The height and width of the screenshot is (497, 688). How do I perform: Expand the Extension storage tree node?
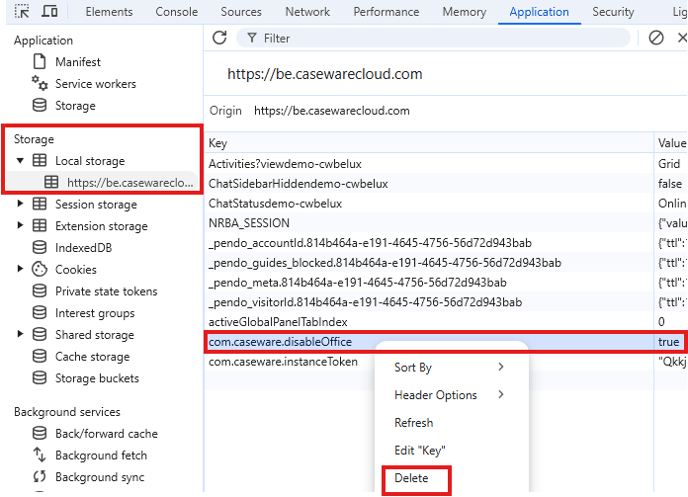pyautogui.click(x=20, y=225)
